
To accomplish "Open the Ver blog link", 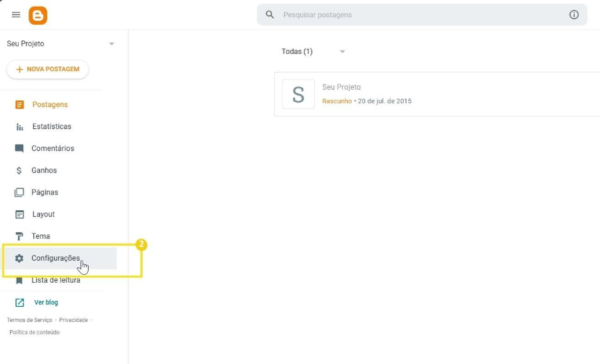I will [x=46, y=302].
